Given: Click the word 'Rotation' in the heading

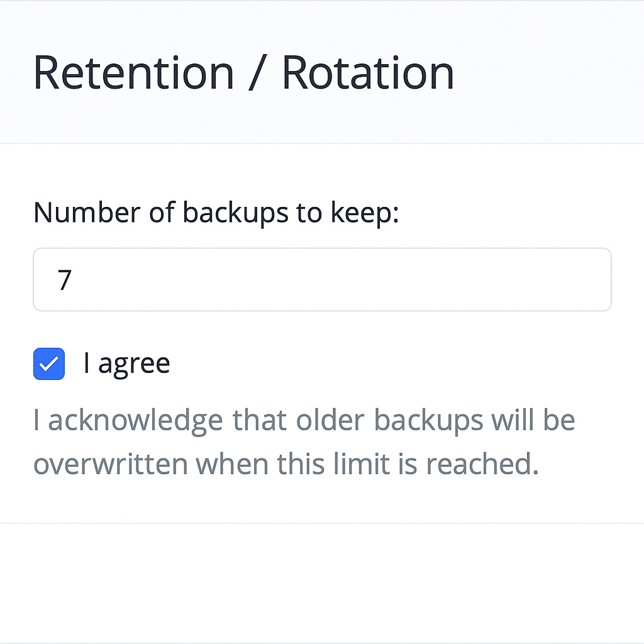Looking at the screenshot, I should click(368, 72).
